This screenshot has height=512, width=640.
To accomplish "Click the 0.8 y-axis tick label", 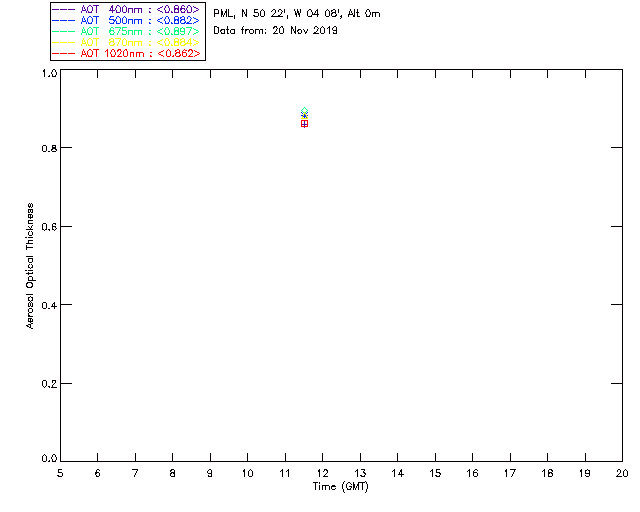I will pyautogui.click(x=49, y=148).
